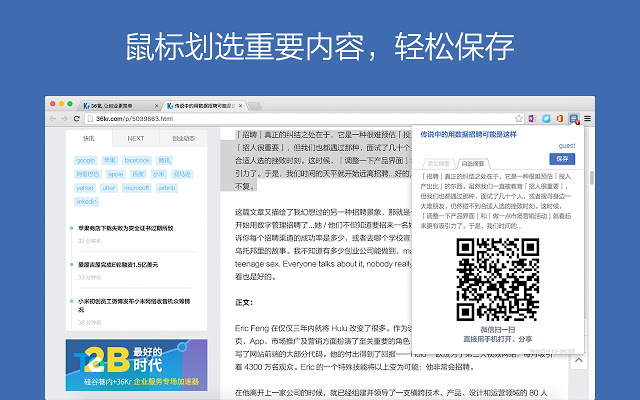Click the popup article title link
The height and width of the screenshot is (400, 640).
[469, 134]
